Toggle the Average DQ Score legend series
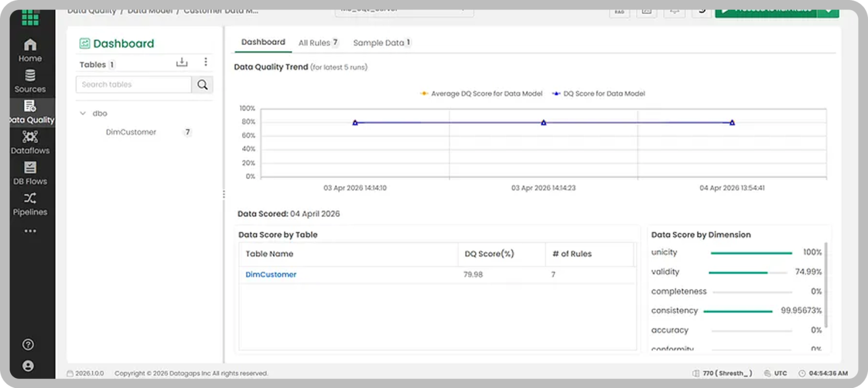The height and width of the screenshot is (388, 868). click(x=481, y=94)
